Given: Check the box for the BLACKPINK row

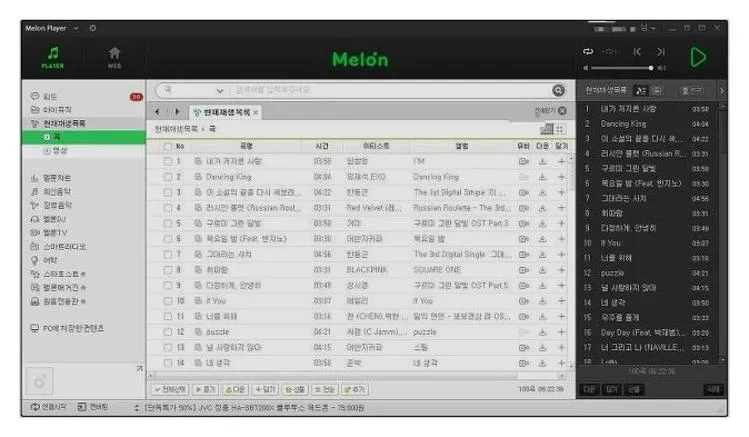Looking at the screenshot, I should coord(168,270).
